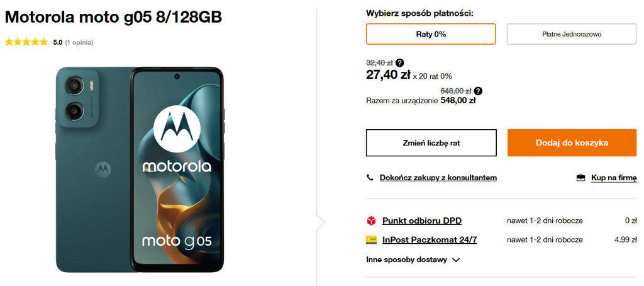The height and width of the screenshot is (286, 644).
Task: Click the Motorola moto g05 product image
Action: tap(140, 169)
